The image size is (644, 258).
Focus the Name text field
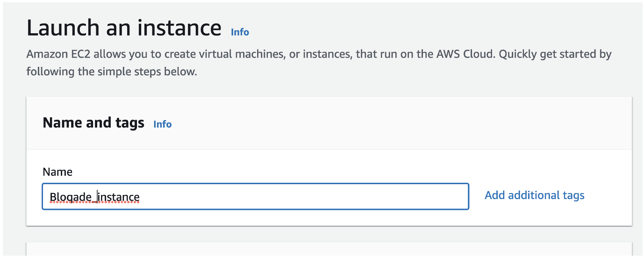(x=255, y=196)
